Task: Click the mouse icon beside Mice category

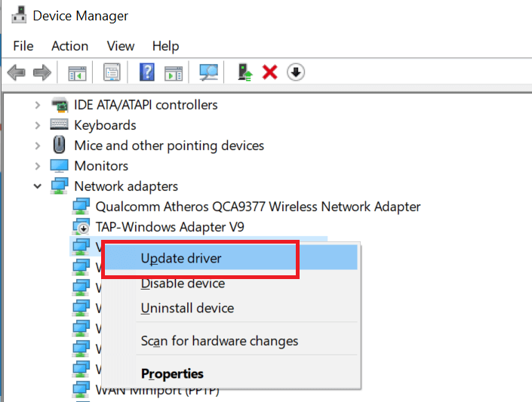Action: [x=60, y=145]
